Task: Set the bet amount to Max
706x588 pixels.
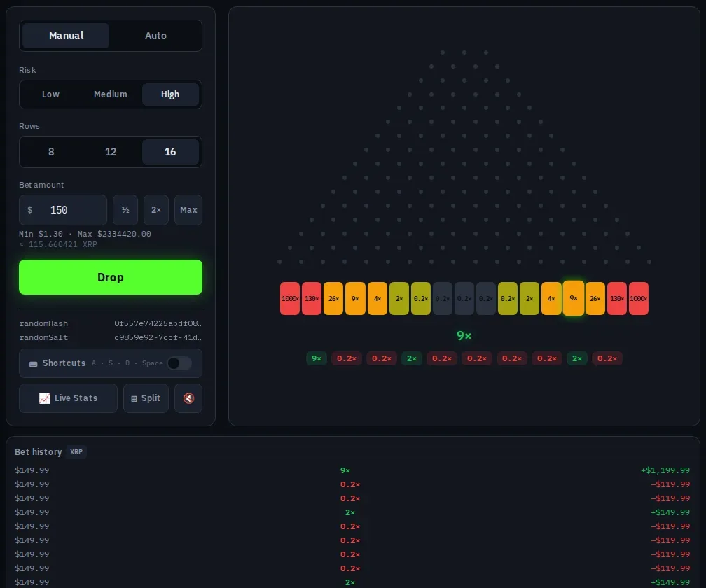Action: pyautogui.click(x=188, y=209)
